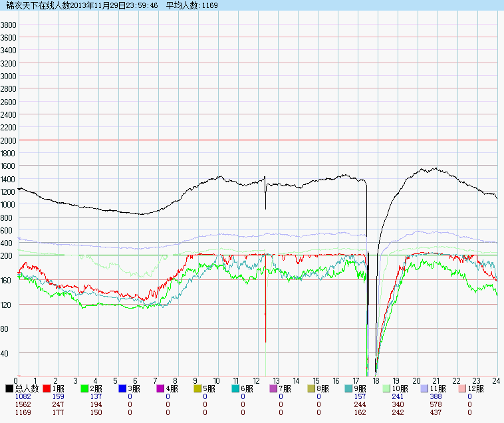504x423 pixels.
Task: Click the violet 7服 legend swatch
Action: click(274, 388)
